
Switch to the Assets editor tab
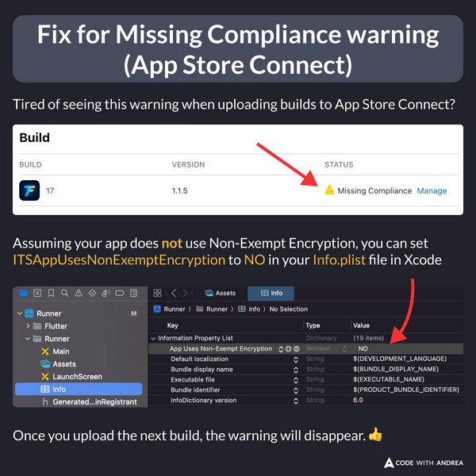click(221, 293)
